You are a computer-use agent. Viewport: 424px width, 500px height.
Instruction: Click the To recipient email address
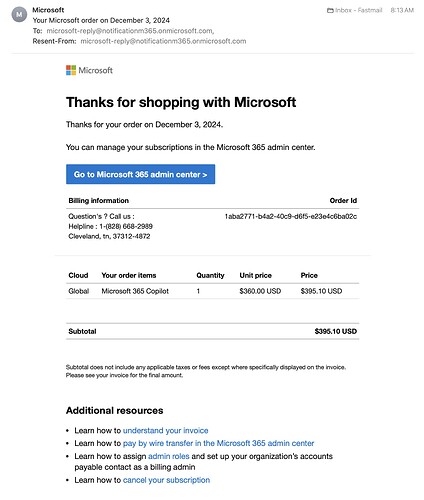130,31
